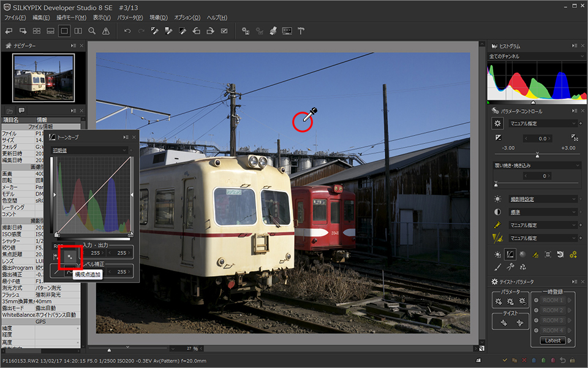Click the warning triangle highlight icon

pyautogui.click(x=106, y=31)
